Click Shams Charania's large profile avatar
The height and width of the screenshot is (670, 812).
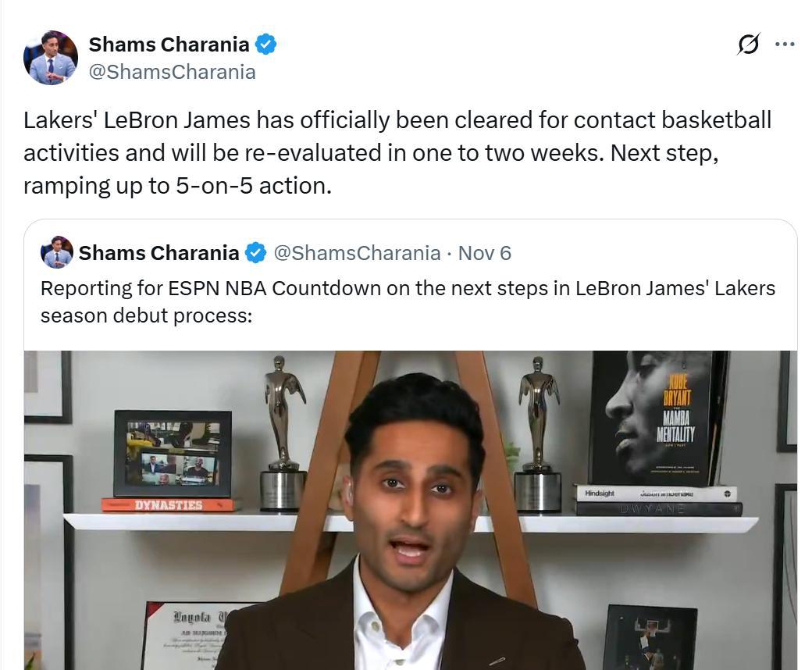coord(51,58)
